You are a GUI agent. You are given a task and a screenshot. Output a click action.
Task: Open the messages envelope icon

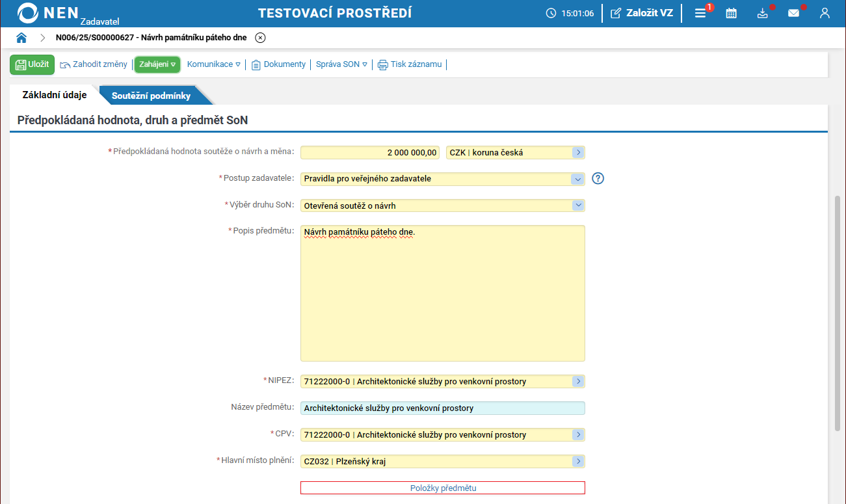tap(793, 13)
